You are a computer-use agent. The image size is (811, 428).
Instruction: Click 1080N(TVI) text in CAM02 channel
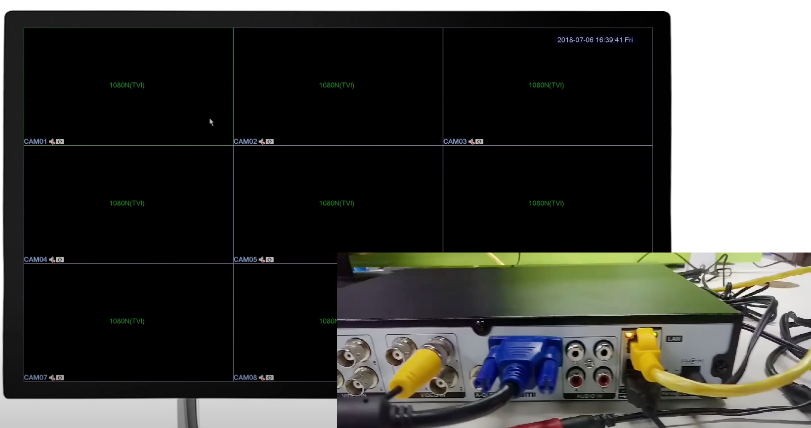click(x=337, y=85)
